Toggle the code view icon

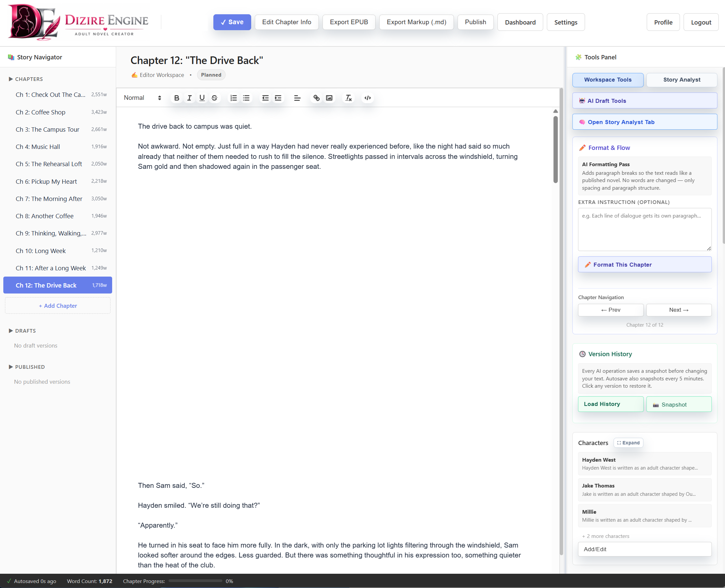click(368, 98)
